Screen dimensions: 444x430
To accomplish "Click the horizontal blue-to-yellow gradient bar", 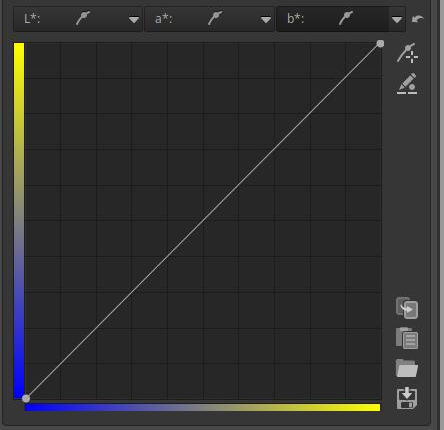I will pyautogui.click(x=203, y=407).
